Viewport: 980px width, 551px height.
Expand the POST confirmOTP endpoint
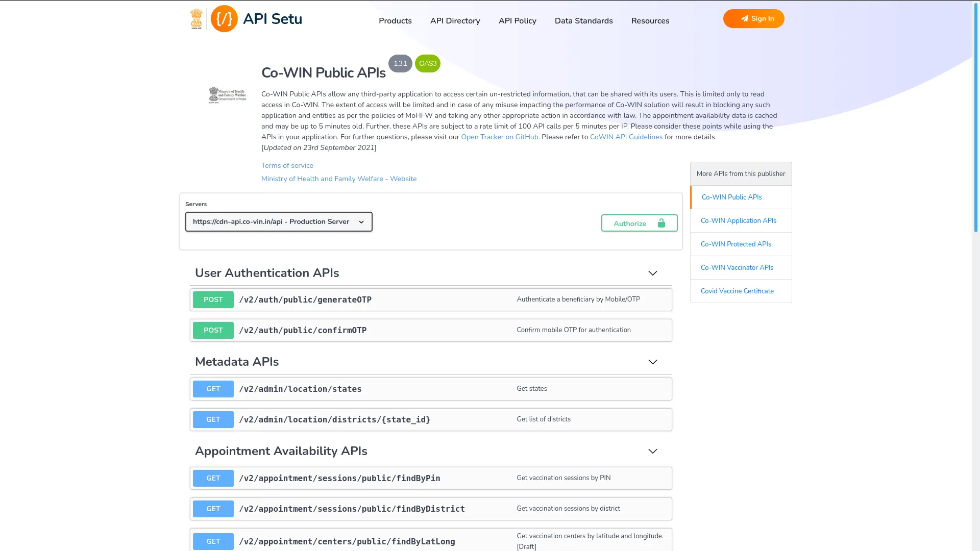click(x=431, y=331)
